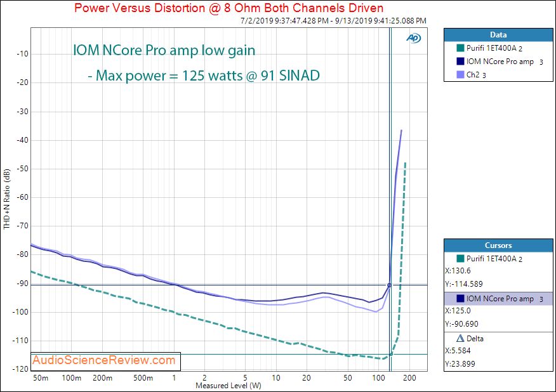This screenshot has width=556, height=392.
Task: Select highlighted IOM NCore Pro amp cursor row
Action: point(498,299)
